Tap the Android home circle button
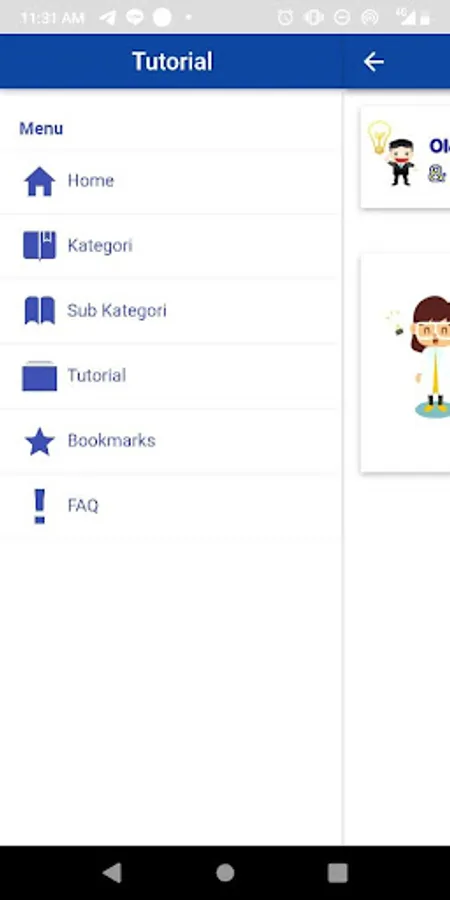Image resolution: width=450 pixels, height=900 pixels. [x=225, y=872]
